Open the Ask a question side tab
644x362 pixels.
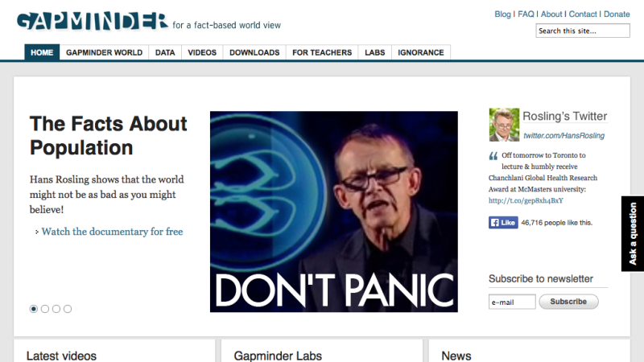pos(633,233)
